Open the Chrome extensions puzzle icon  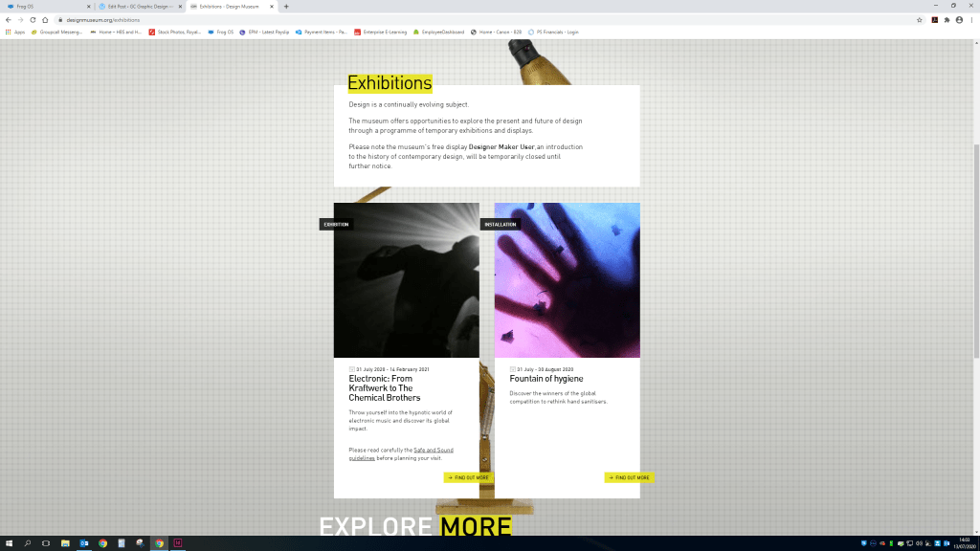tap(947, 19)
